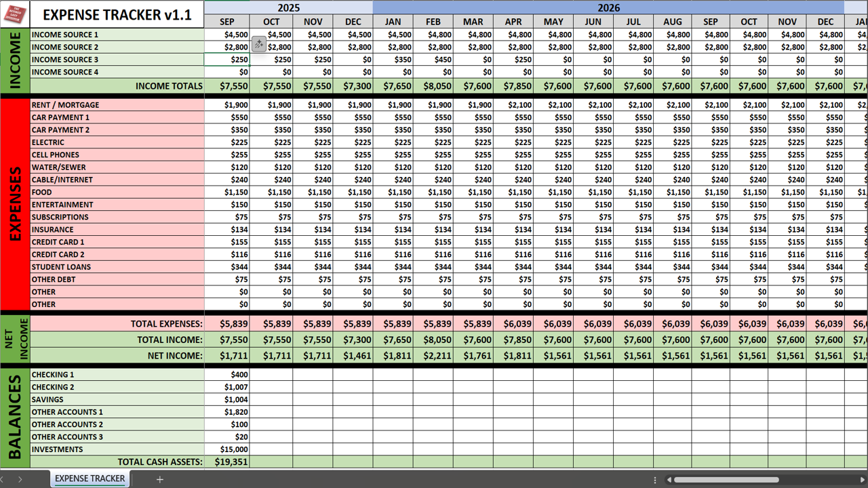Go to the next sheet tab arrow
This screenshot has height=488, width=868.
(20, 479)
